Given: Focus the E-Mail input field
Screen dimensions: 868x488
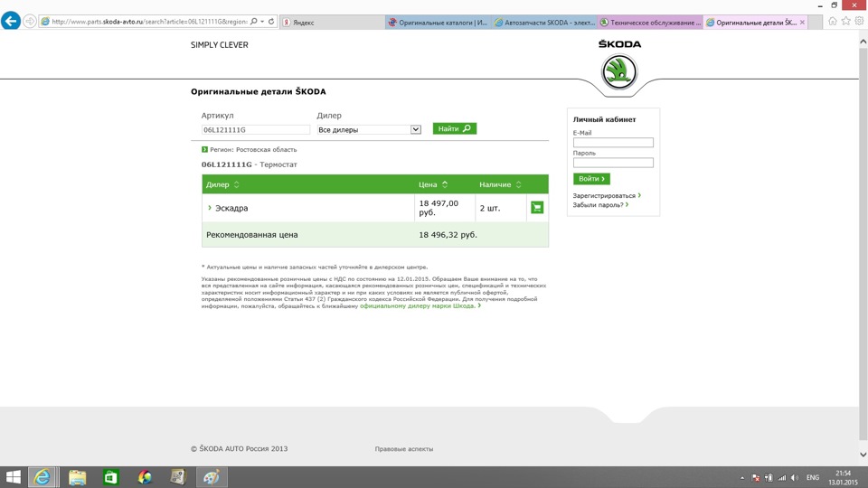Looking at the screenshot, I should tap(613, 142).
